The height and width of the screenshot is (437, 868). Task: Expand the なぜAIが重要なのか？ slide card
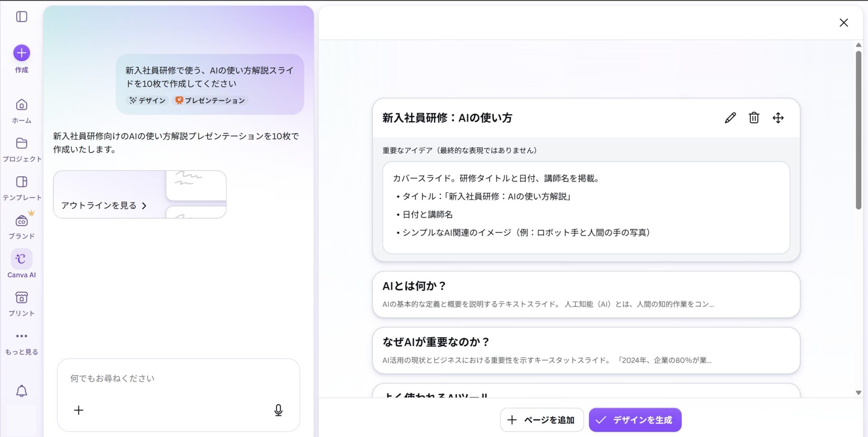coord(586,350)
